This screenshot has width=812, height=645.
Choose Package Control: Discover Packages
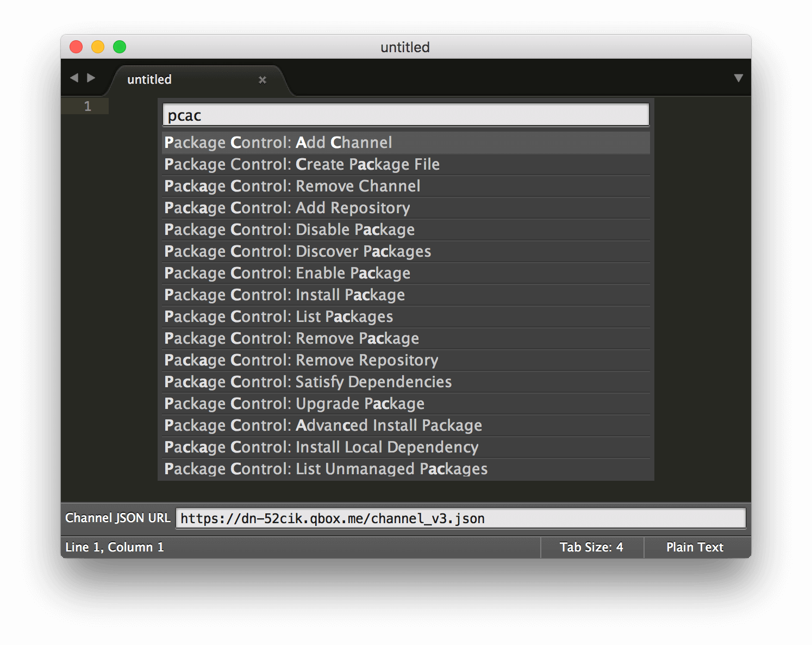[406, 251]
